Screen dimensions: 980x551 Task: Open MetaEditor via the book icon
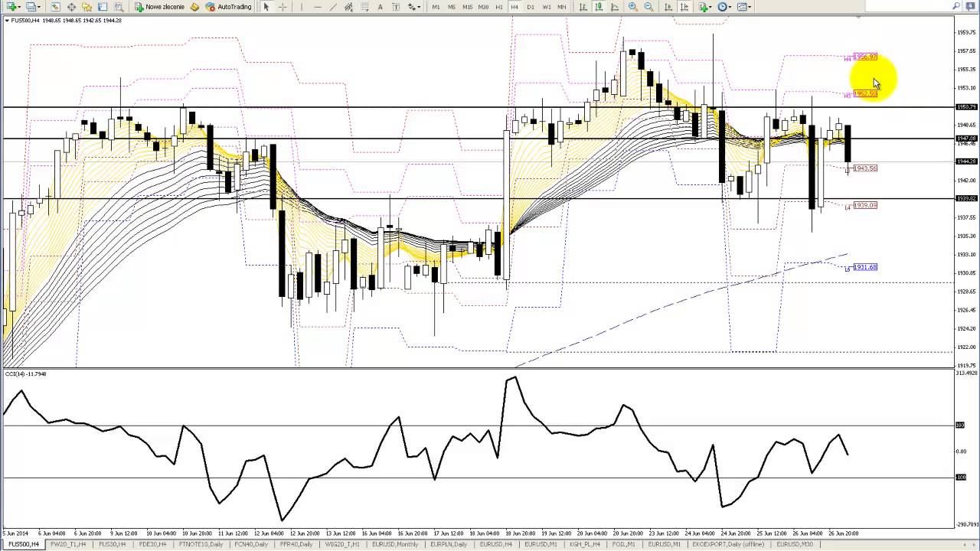tap(194, 7)
